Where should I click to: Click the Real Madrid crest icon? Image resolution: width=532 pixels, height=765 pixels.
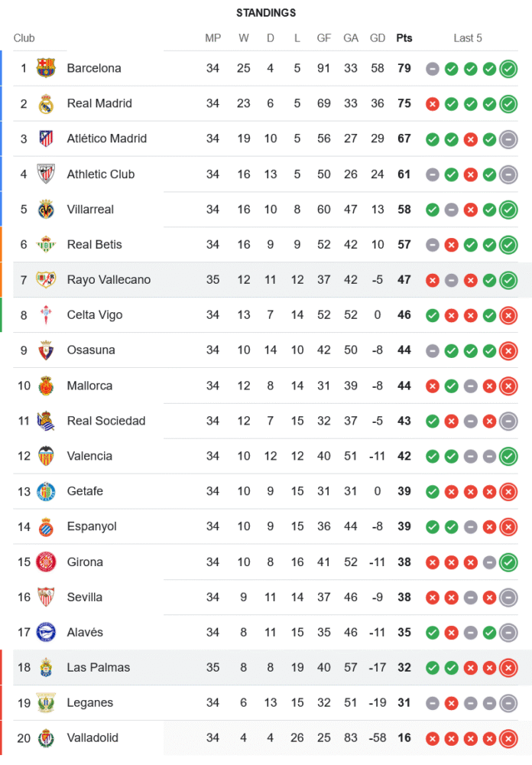tap(46, 103)
